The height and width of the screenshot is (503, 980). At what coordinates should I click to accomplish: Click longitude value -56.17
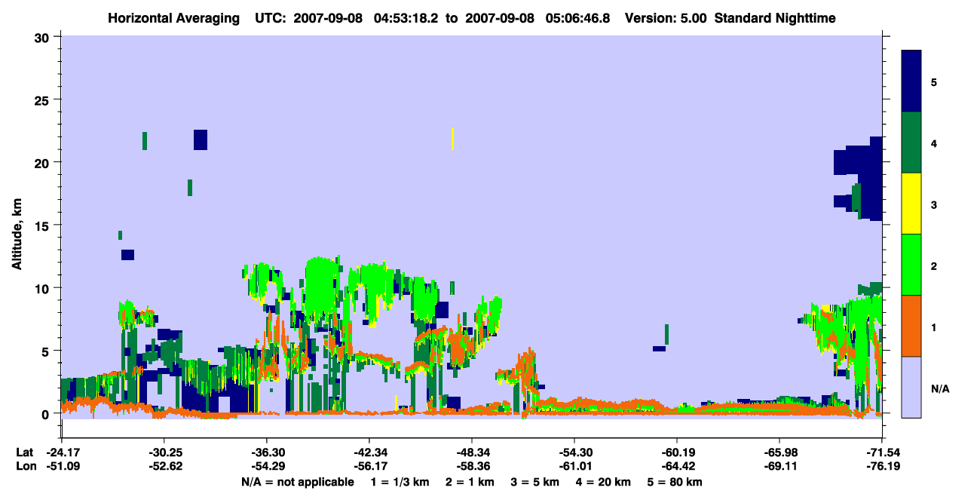(369, 466)
